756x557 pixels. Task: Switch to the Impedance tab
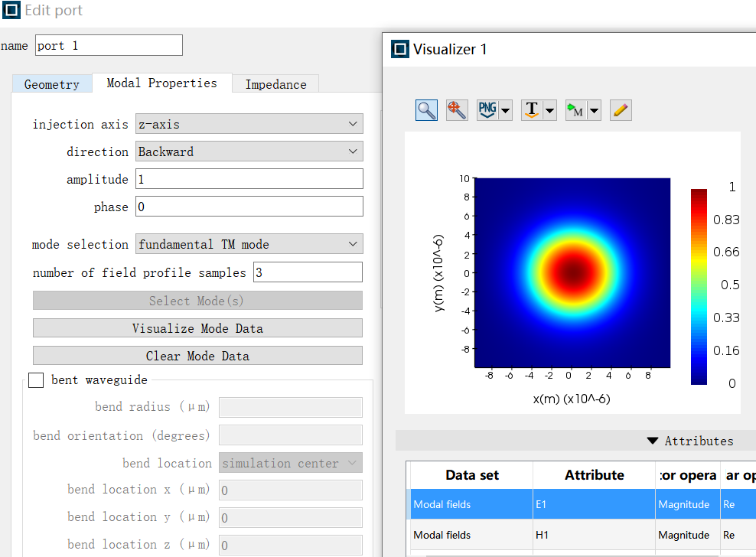point(275,84)
